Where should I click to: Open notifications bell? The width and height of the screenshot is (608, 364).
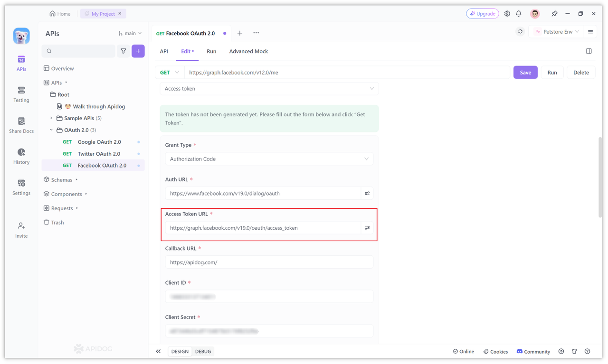tap(519, 14)
